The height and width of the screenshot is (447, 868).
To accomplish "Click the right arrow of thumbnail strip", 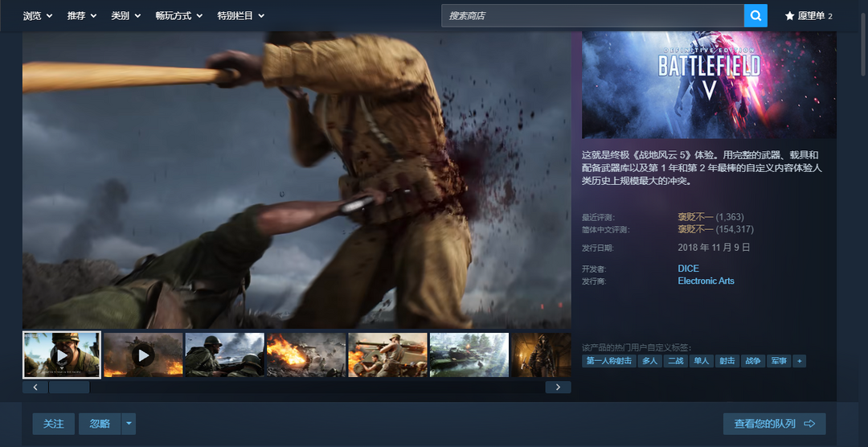I will point(558,388).
